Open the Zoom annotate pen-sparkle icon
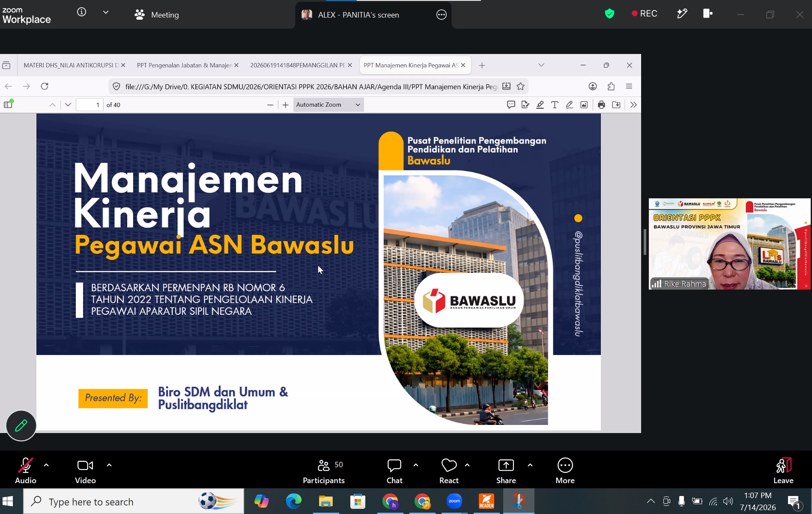 click(682, 14)
